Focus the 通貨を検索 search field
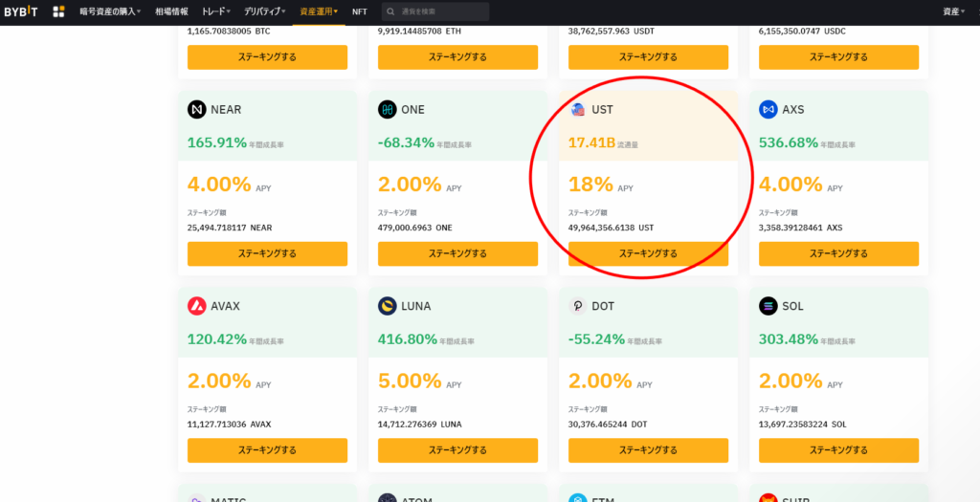 435,11
